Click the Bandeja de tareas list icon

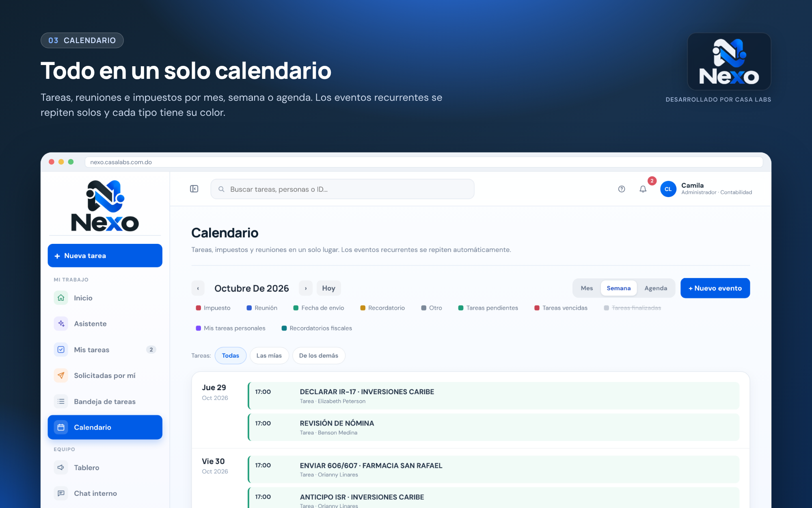pos(61,401)
